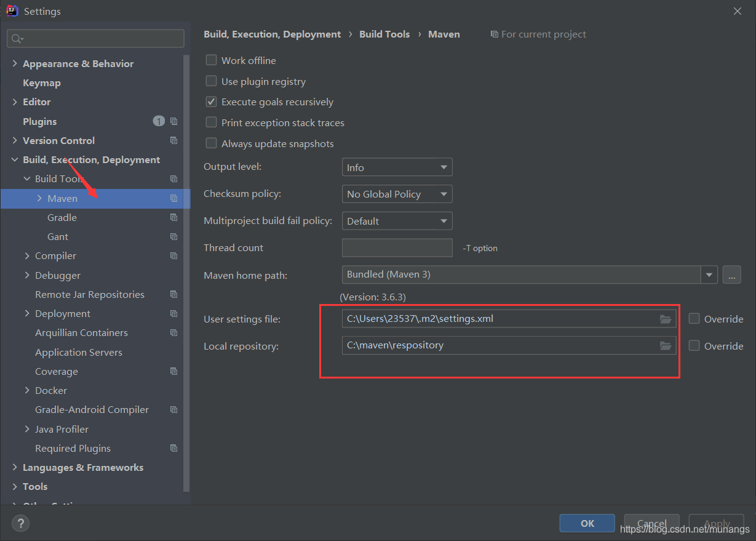
Task: Click the project-level icon beside Deployment
Action: pyautogui.click(x=173, y=313)
